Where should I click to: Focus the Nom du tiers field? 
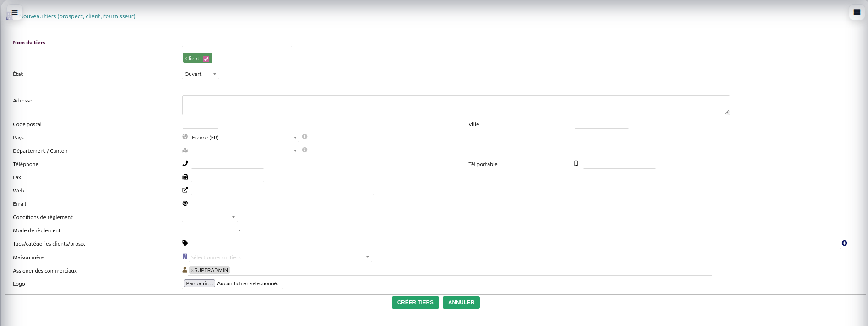(237, 42)
